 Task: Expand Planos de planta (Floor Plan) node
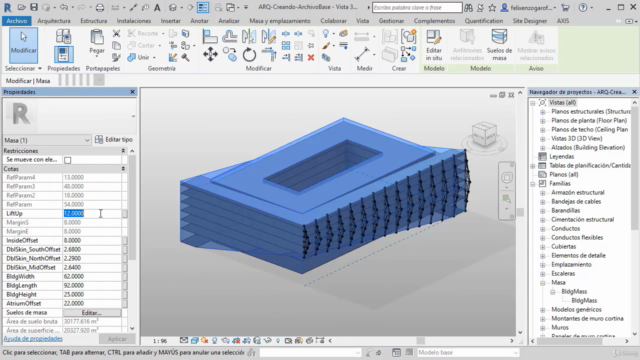point(542,121)
